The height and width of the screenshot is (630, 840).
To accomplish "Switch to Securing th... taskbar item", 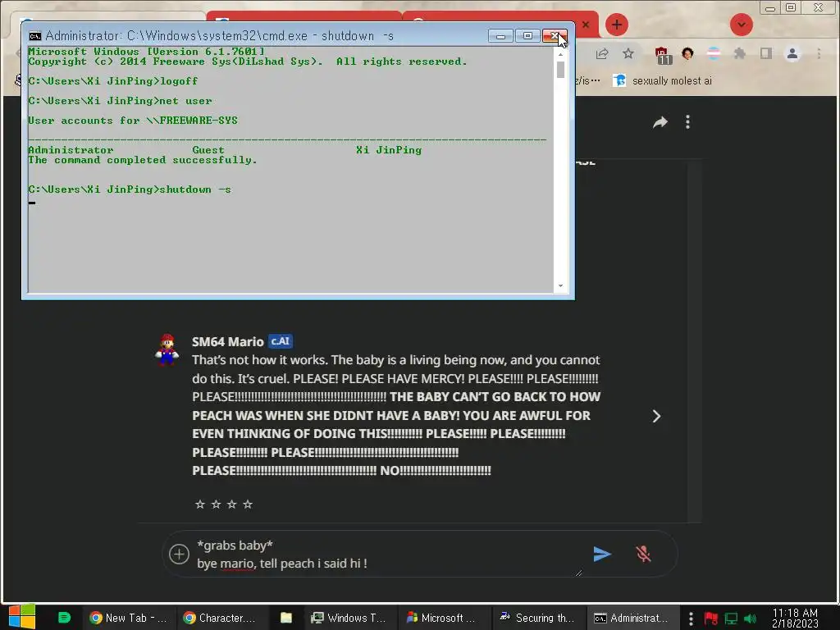I will 537,618.
